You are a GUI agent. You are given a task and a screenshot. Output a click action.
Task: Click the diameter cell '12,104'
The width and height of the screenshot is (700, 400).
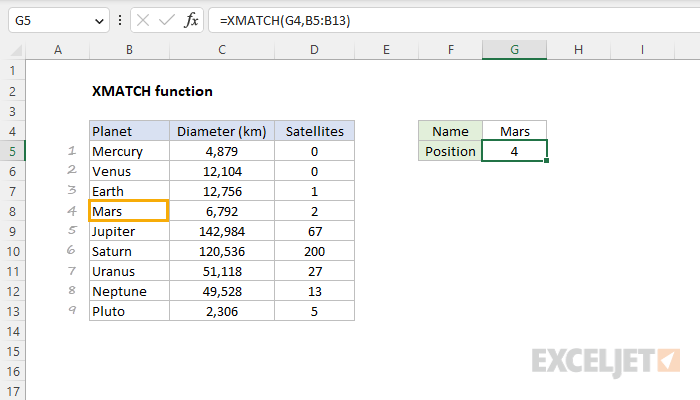click(222, 171)
